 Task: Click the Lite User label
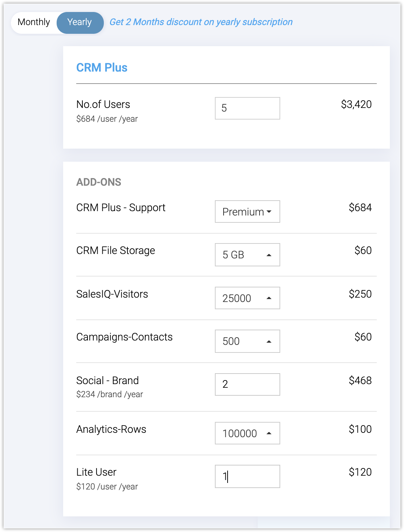click(x=96, y=472)
